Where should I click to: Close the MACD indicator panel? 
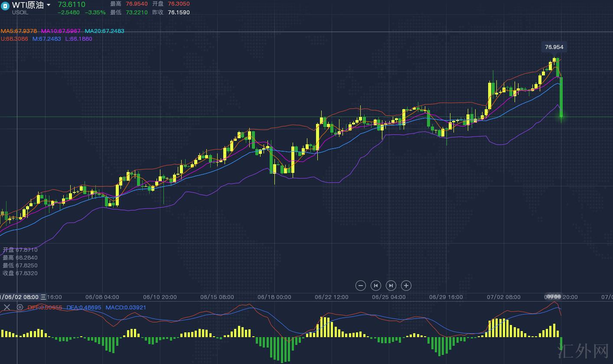[7, 307]
